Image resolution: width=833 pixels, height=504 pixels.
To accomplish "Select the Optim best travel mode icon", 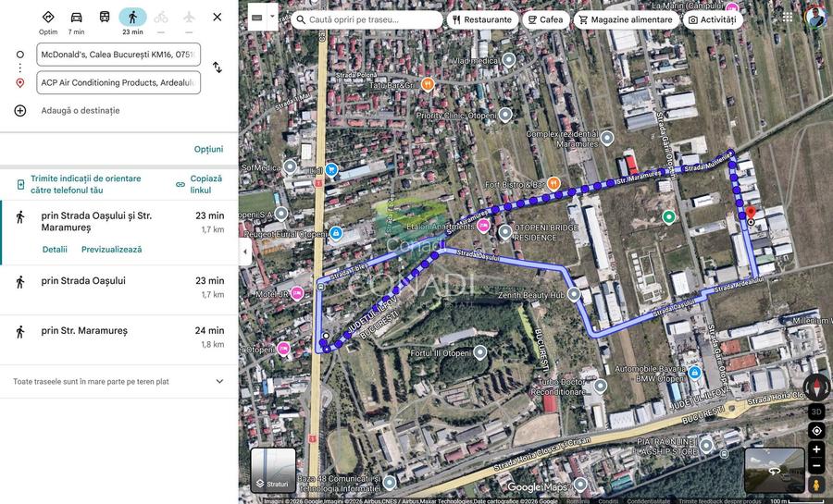I will pos(48,17).
